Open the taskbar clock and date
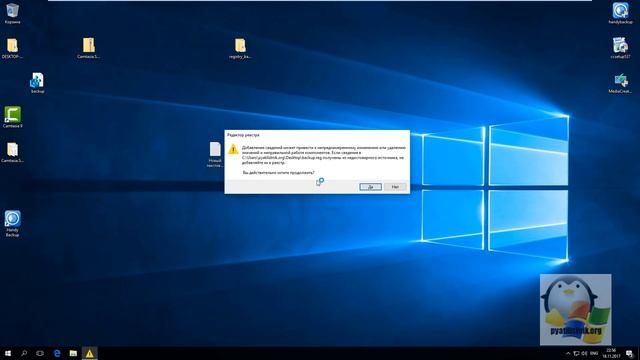Screen dimensions: 640x360 [611, 353]
